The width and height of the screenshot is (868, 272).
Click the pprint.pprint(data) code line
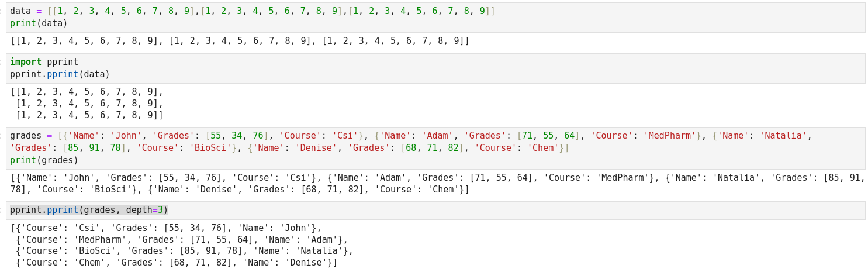pos(60,74)
